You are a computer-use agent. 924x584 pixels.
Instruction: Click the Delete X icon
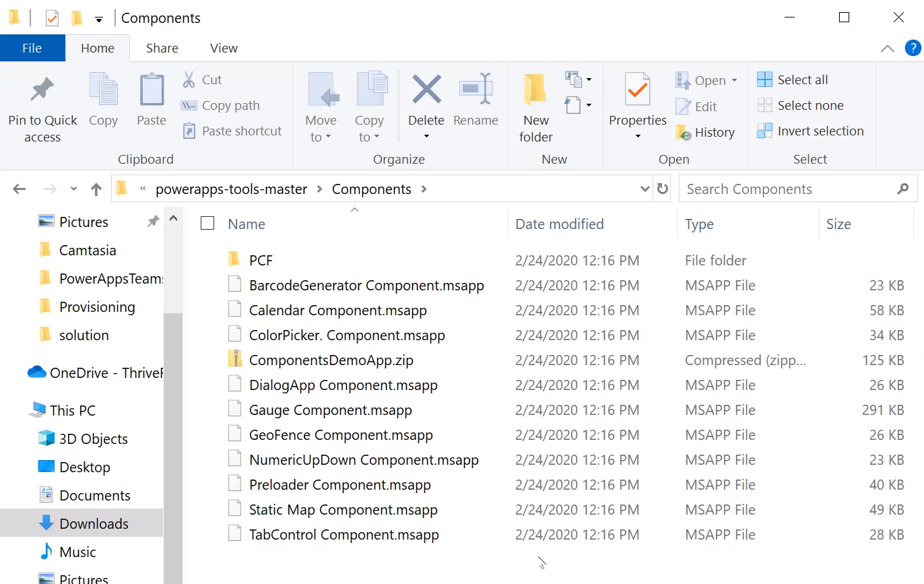426,90
